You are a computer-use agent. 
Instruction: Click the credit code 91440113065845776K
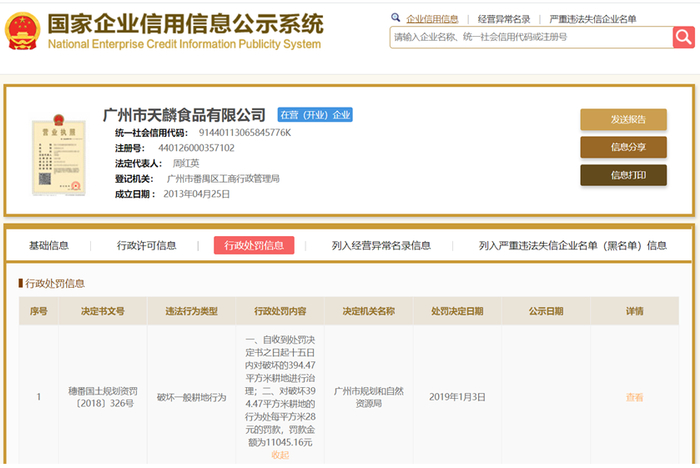[245, 133]
